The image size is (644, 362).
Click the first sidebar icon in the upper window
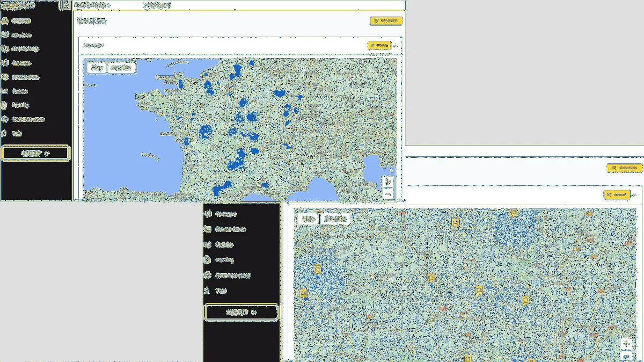(x=5, y=20)
